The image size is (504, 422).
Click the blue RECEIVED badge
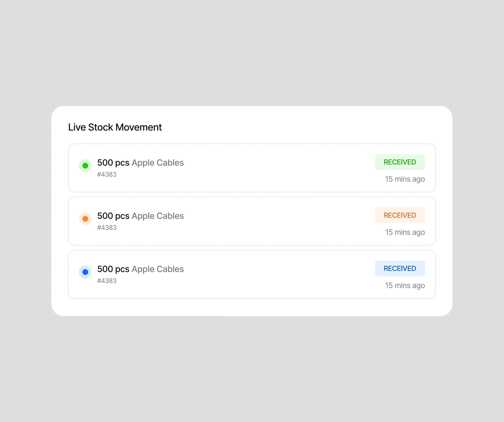[x=400, y=268]
